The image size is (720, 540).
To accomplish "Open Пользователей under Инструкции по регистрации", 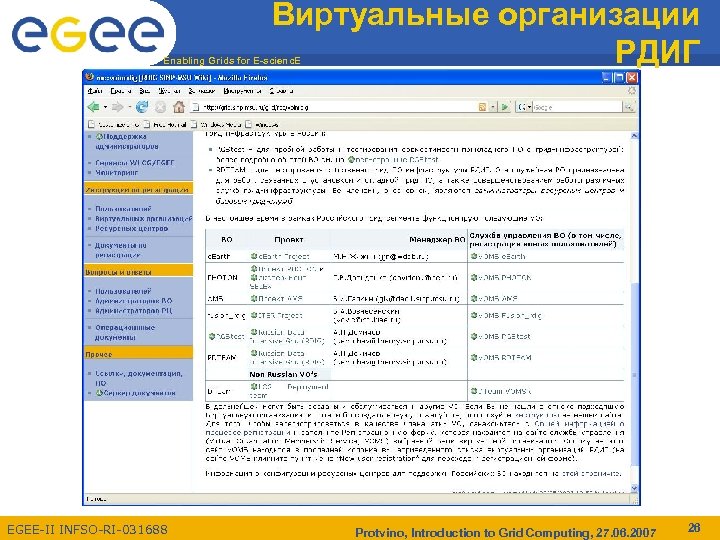I will click(123, 208).
